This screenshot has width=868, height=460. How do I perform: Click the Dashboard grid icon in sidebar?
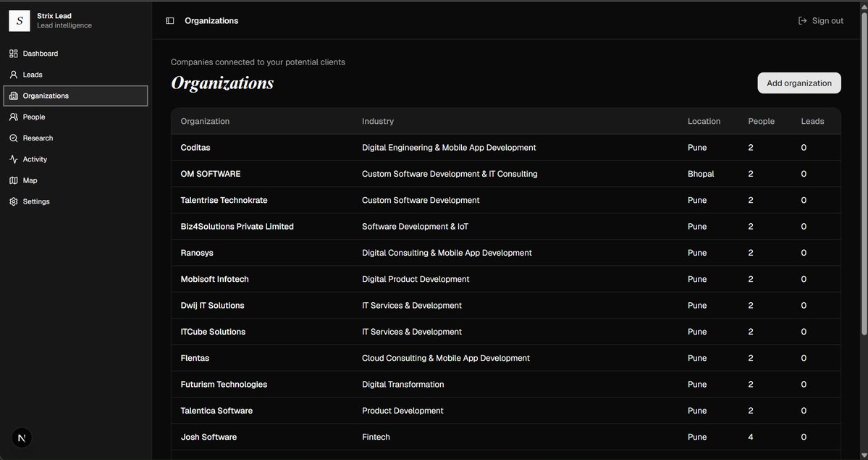14,54
